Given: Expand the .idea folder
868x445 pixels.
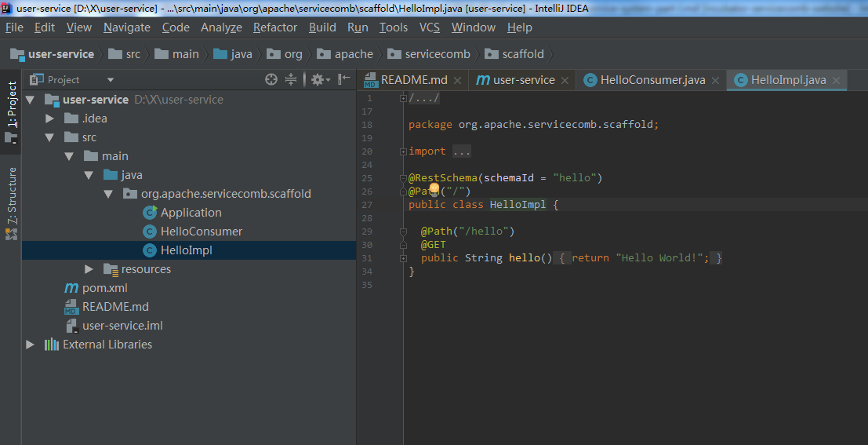Looking at the screenshot, I should coord(50,119).
